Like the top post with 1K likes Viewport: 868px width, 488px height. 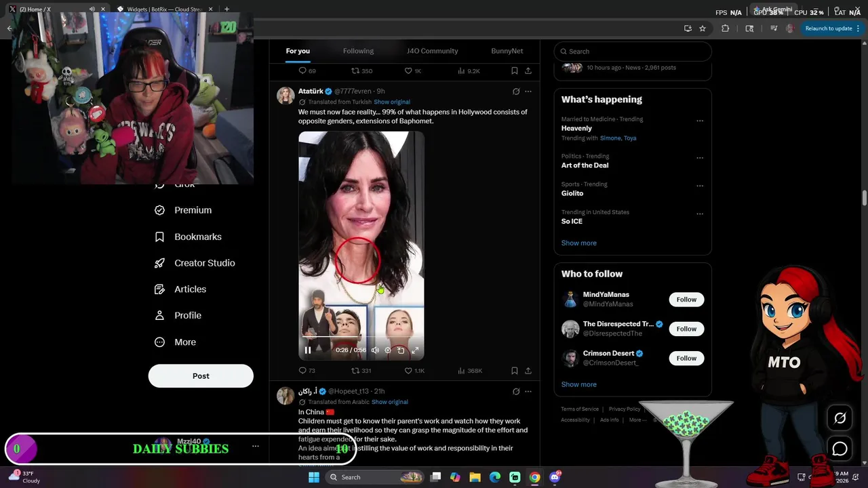pos(413,70)
